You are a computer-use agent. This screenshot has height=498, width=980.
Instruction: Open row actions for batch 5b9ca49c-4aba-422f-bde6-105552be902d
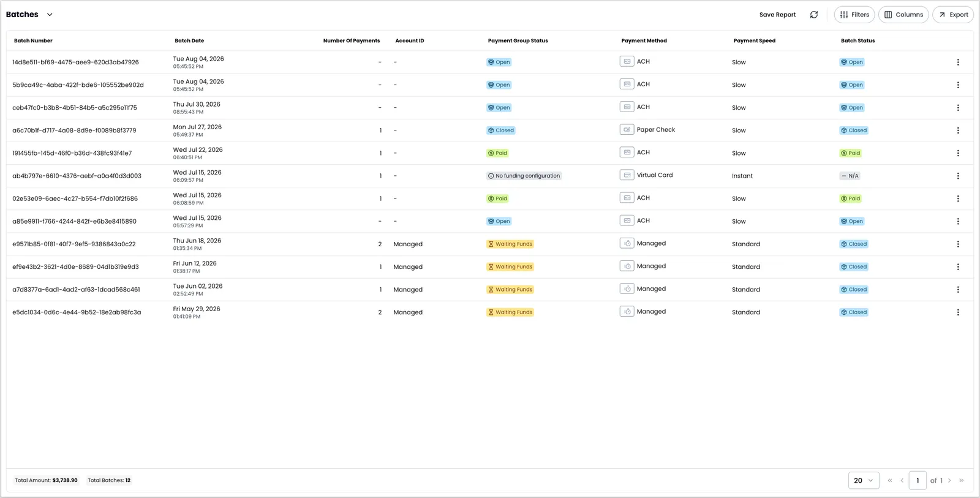[958, 85]
